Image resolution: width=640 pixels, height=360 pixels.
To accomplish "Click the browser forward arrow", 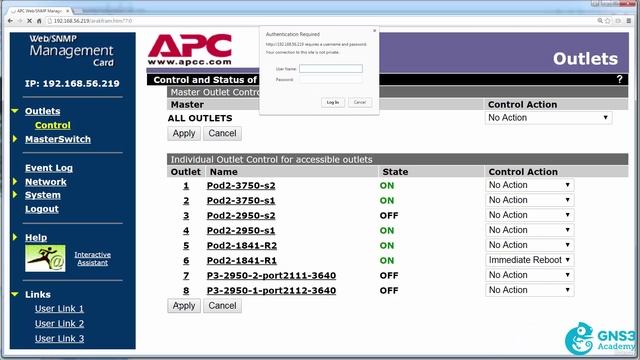I will click(20, 21).
